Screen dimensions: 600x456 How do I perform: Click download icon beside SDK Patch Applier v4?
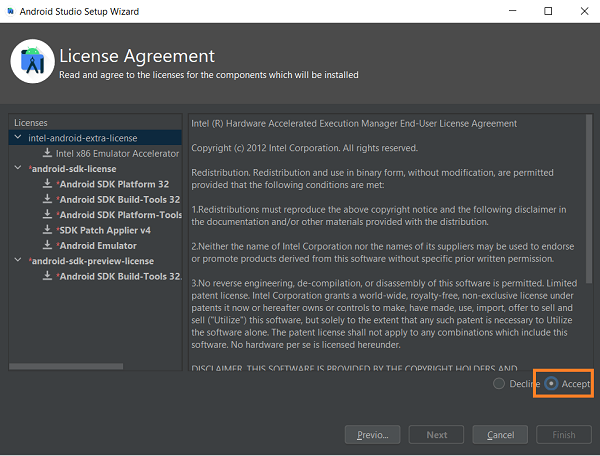point(47,229)
